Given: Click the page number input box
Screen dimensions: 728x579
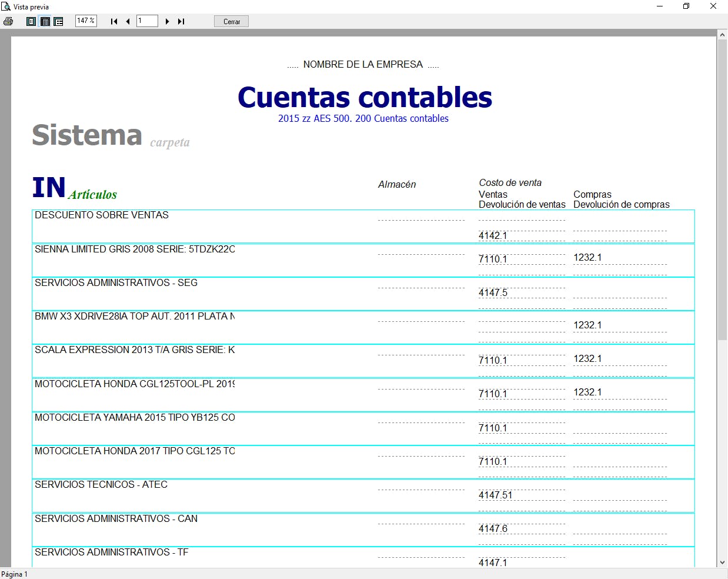Looking at the screenshot, I should pyautogui.click(x=147, y=21).
